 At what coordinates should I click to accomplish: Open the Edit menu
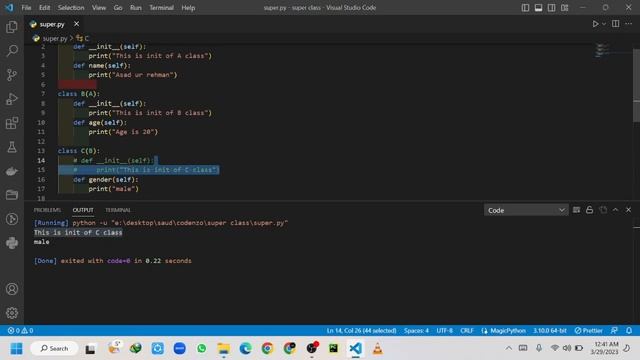point(44,8)
